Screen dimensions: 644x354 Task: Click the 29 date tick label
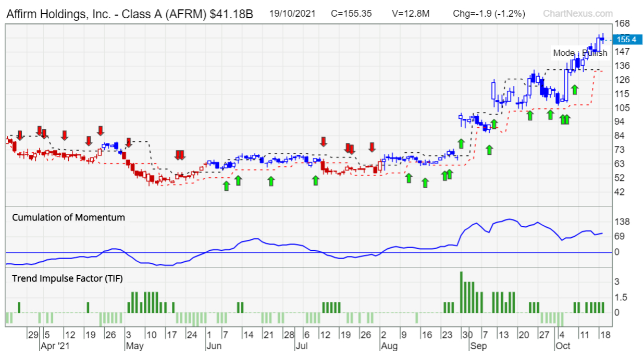click(x=32, y=335)
